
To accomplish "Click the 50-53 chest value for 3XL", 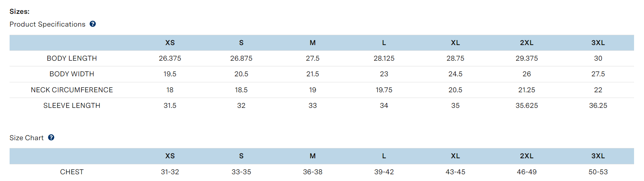I will click(x=598, y=172).
